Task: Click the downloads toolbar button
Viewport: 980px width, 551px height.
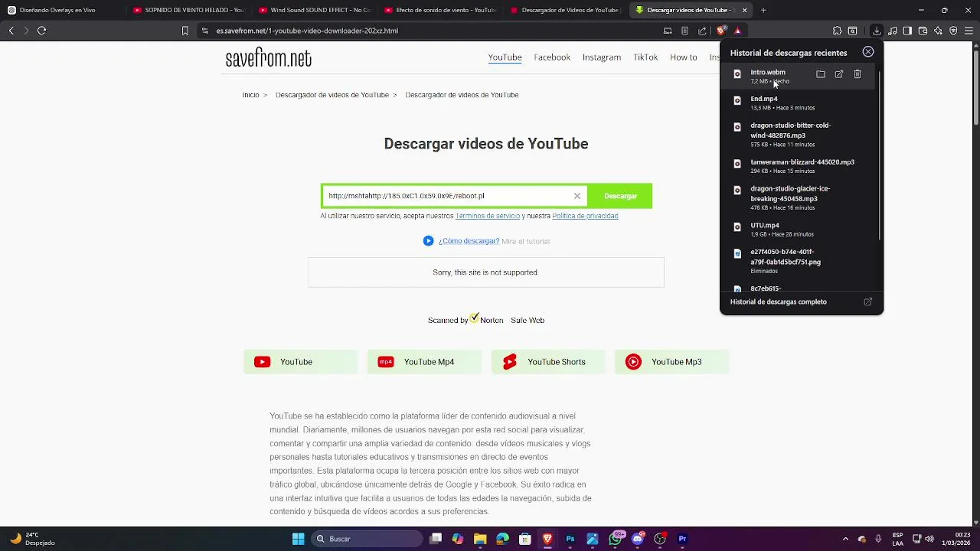Action: tap(877, 31)
